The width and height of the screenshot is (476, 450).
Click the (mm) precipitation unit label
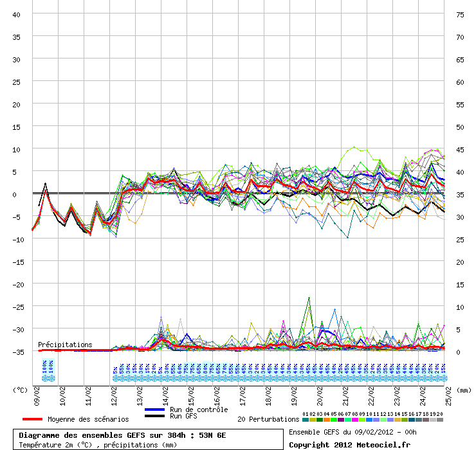pos(464,390)
